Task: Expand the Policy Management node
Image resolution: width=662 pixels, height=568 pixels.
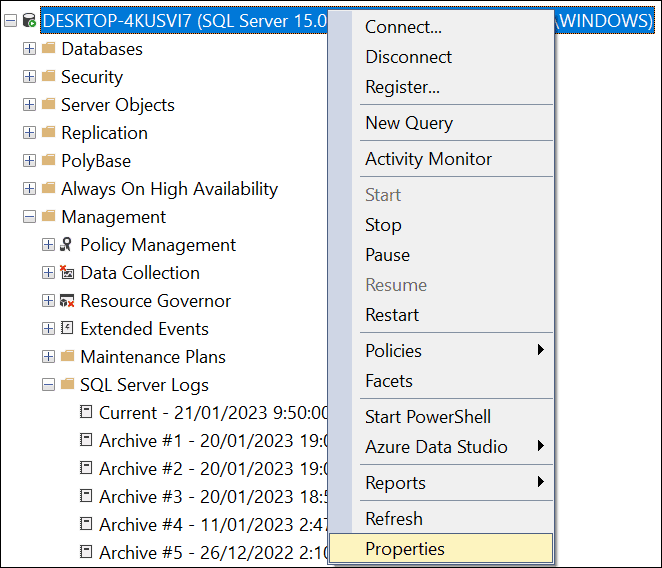Action: (x=49, y=245)
